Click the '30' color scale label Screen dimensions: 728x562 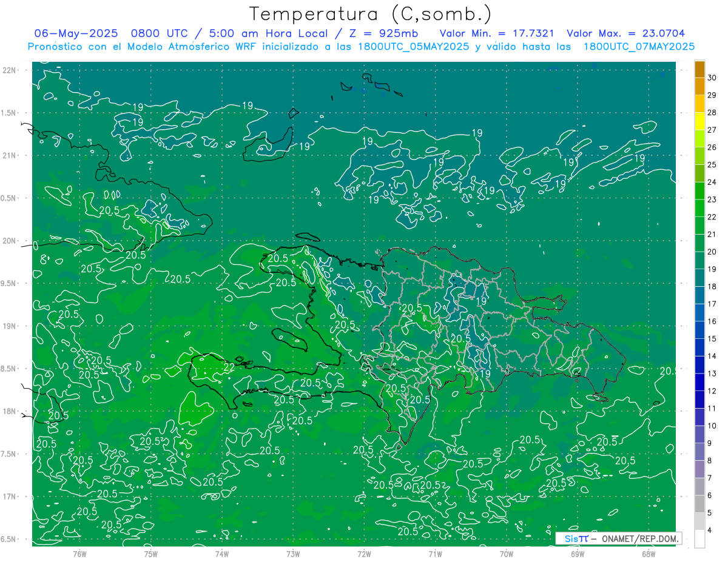[x=713, y=78]
